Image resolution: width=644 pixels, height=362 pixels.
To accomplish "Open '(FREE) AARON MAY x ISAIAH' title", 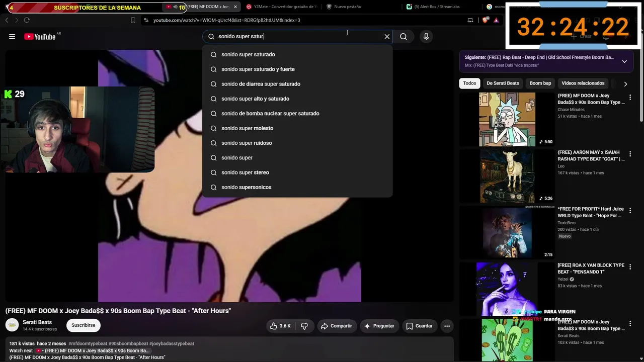I will (x=591, y=155).
